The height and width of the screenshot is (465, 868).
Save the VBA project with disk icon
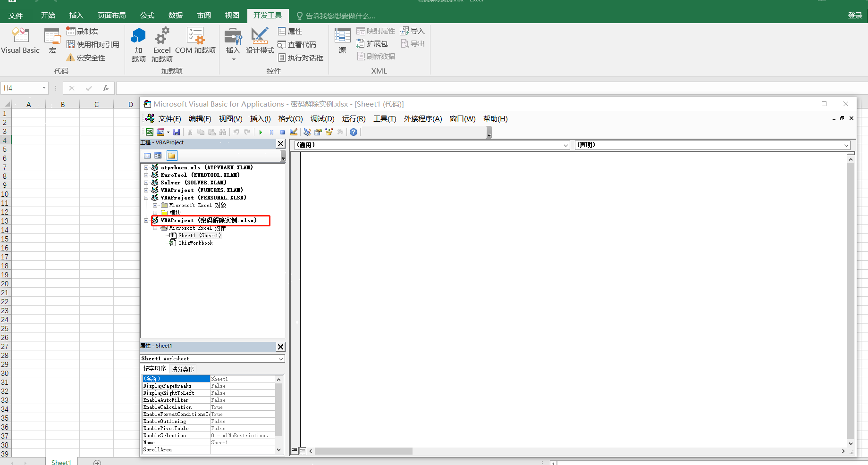tap(177, 132)
